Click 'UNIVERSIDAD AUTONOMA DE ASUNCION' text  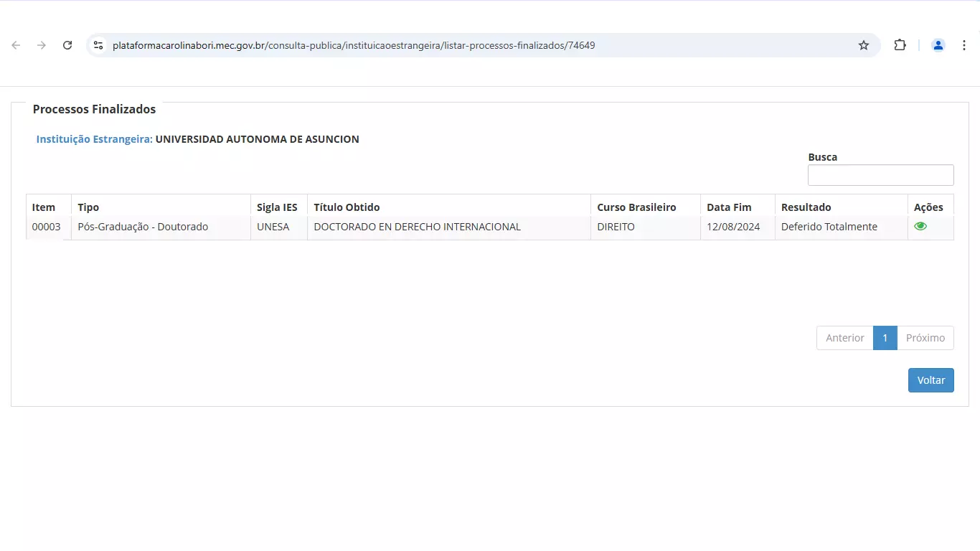click(257, 139)
